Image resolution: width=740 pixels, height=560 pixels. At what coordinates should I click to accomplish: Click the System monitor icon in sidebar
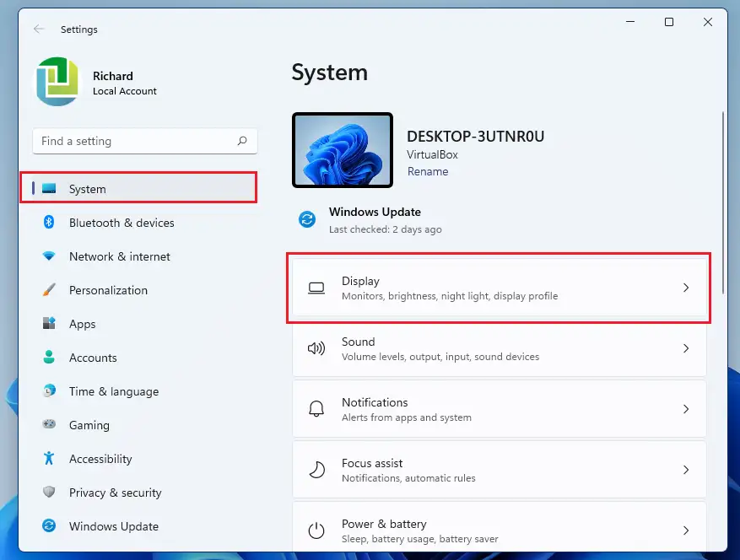[x=49, y=189]
